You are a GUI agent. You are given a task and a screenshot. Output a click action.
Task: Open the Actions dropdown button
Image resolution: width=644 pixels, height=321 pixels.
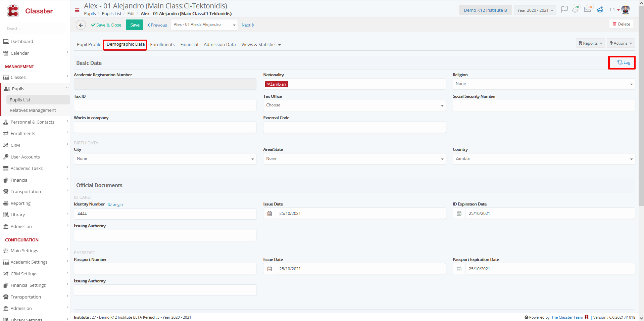[621, 43]
